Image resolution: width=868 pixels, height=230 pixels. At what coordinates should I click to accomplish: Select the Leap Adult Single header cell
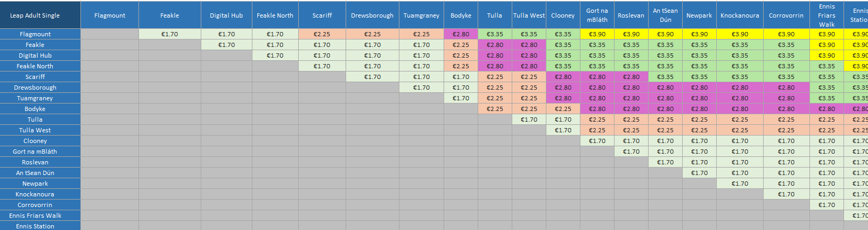pyautogui.click(x=35, y=15)
